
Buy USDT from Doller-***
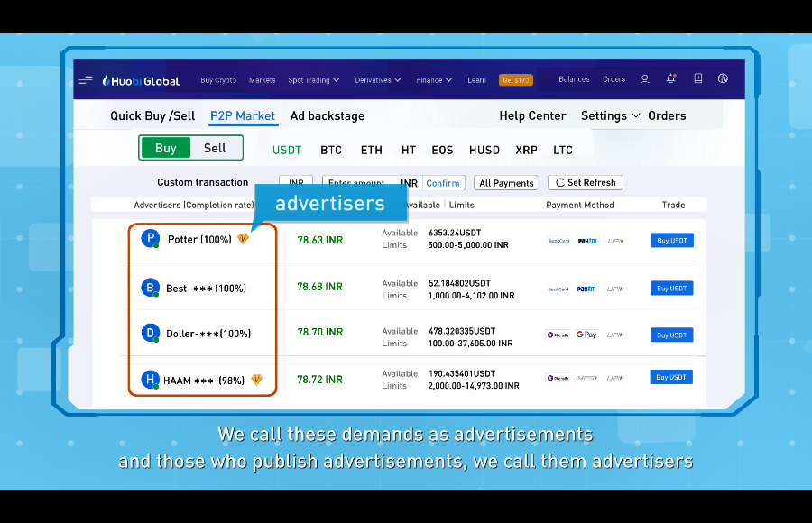click(671, 335)
